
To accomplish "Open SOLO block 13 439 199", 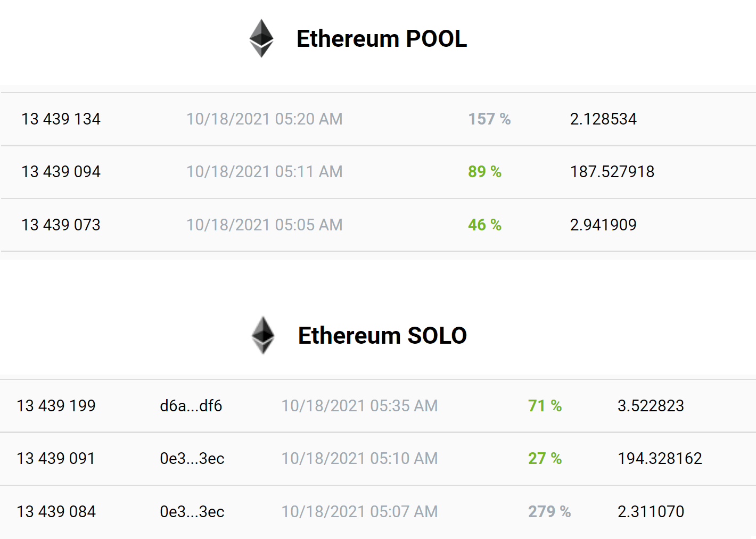I will point(56,405).
